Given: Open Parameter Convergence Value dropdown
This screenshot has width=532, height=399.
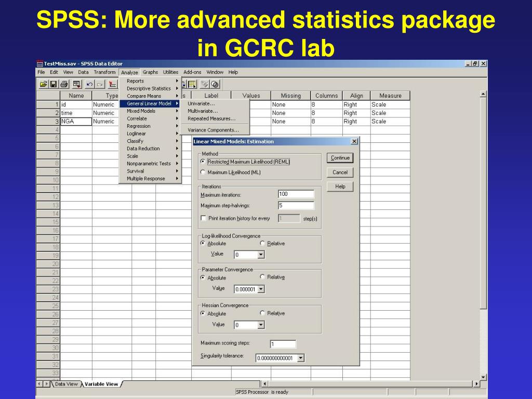Looking at the screenshot, I should coord(261,289).
